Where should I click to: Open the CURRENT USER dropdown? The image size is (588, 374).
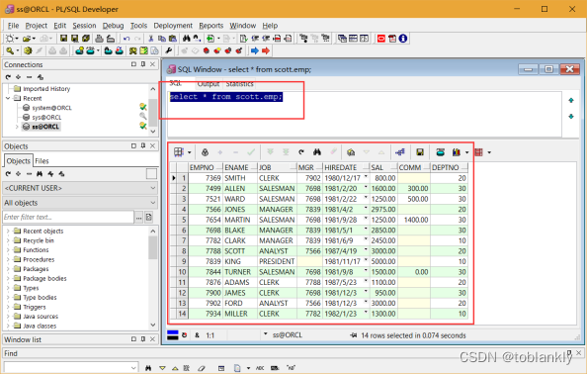153,188
